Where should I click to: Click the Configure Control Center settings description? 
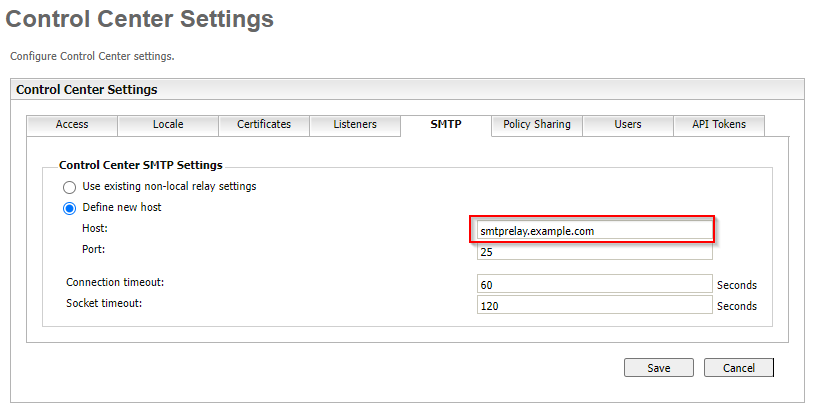[x=92, y=56]
